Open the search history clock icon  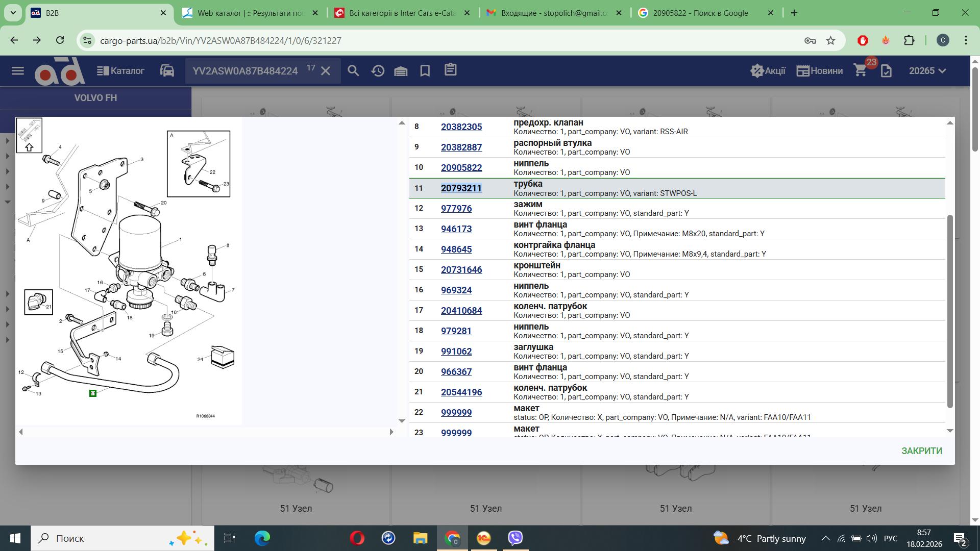[x=378, y=71]
